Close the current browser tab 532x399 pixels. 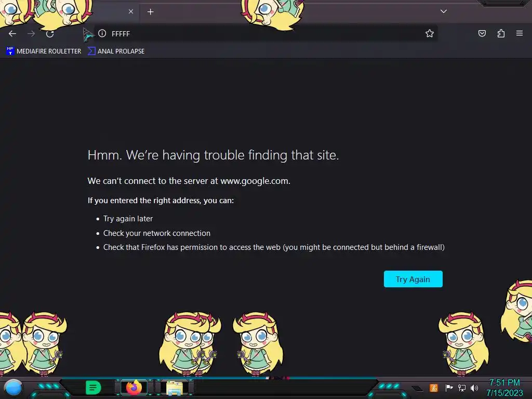(x=131, y=11)
